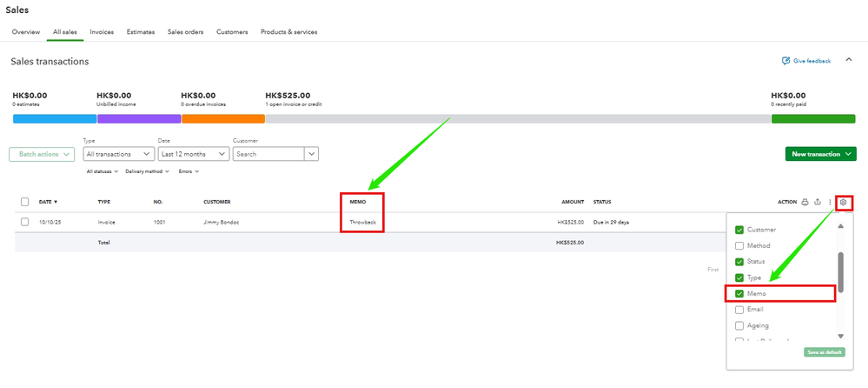Go to the Sales orders tab
The width and height of the screenshot is (868, 388).
pyautogui.click(x=185, y=32)
